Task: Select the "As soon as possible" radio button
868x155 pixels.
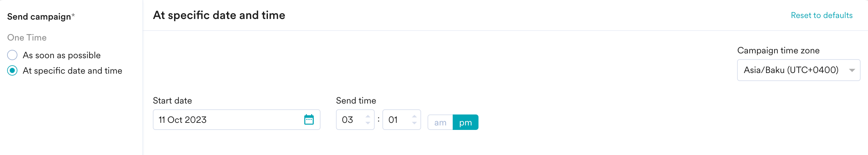Action: click(13, 55)
